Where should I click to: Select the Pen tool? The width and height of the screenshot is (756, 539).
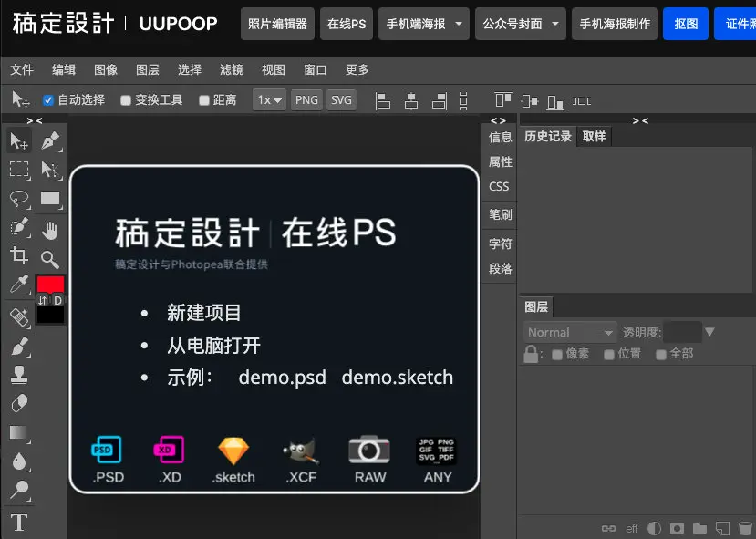[x=50, y=141]
